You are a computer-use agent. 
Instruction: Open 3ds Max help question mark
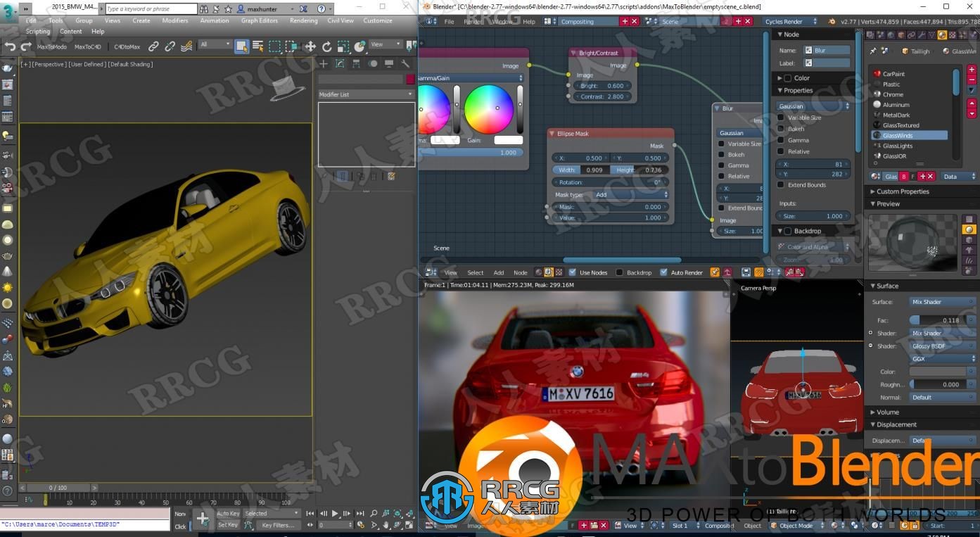click(x=321, y=9)
